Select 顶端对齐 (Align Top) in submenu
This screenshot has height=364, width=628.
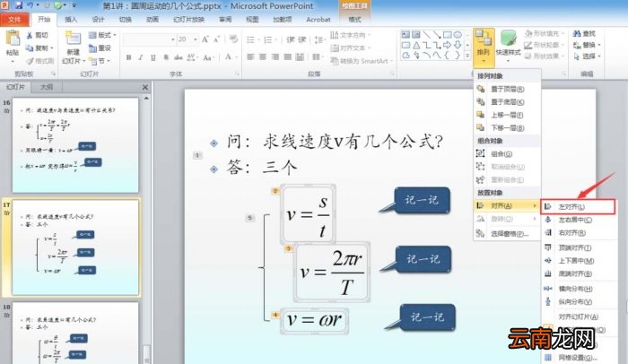(x=578, y=247)
